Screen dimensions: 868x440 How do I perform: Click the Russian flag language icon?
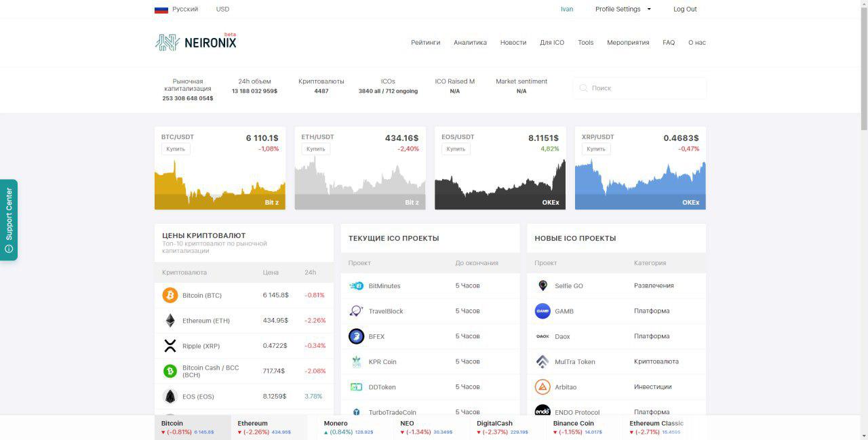click(x=161, y=9)
